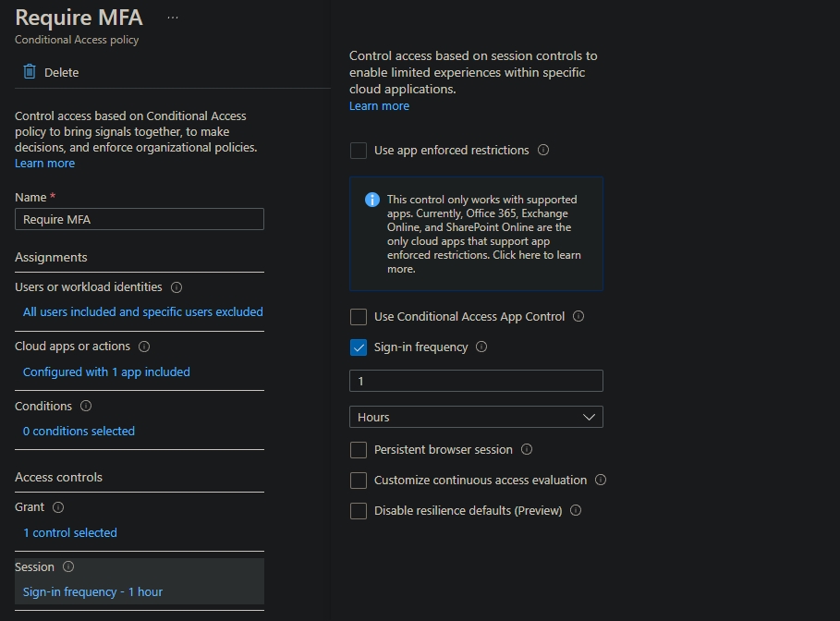Show info icon next to Session
The height and width of the screenshot is (621, 840).
(x=68, y=566)
